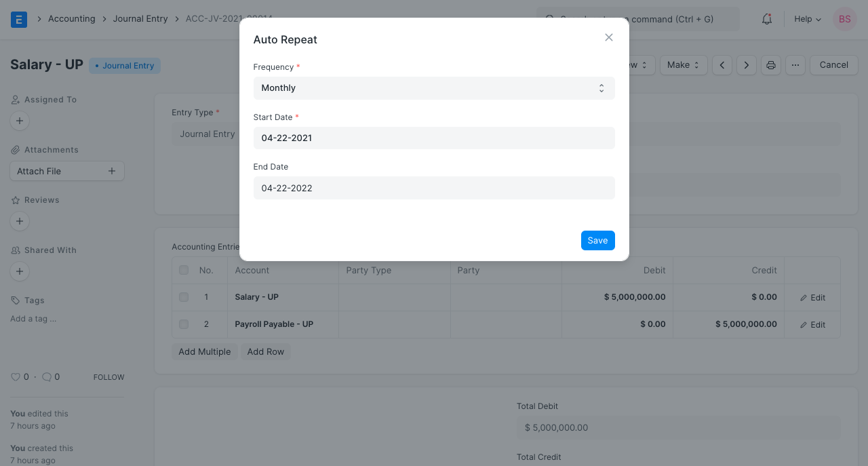Click the Start Date input field
This screenshot has height=466, width=868.
[x=434, y=138]
